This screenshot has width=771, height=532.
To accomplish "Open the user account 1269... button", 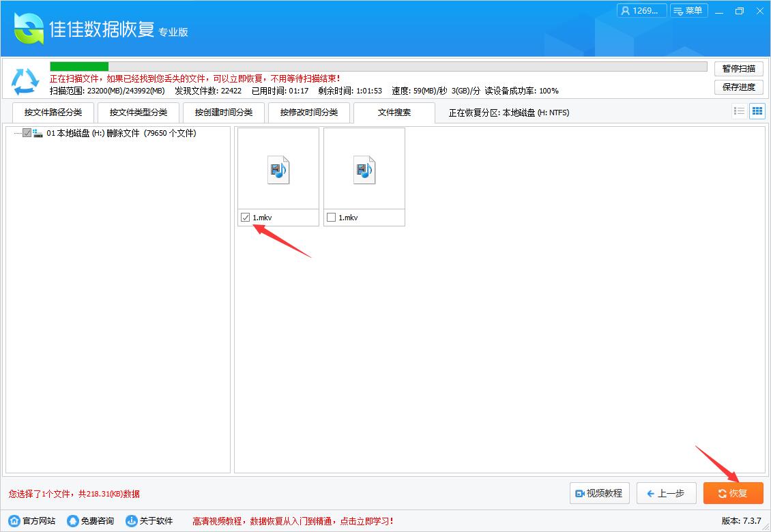I will tap(641, 11).
